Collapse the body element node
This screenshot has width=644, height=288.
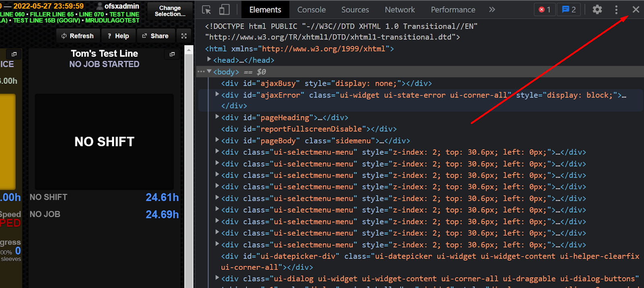click(209, 71)
